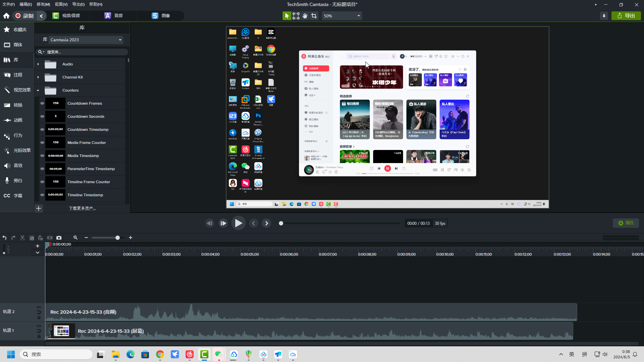Click the timeline zoom slider handle
This screenshot has width=644, height=362.
[117, 238]
